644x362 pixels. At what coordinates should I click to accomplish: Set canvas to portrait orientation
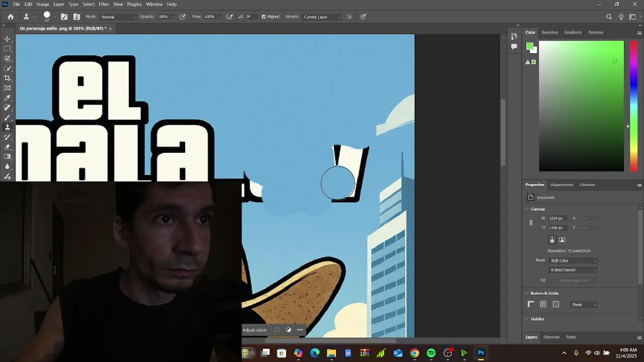coord(552,240)
